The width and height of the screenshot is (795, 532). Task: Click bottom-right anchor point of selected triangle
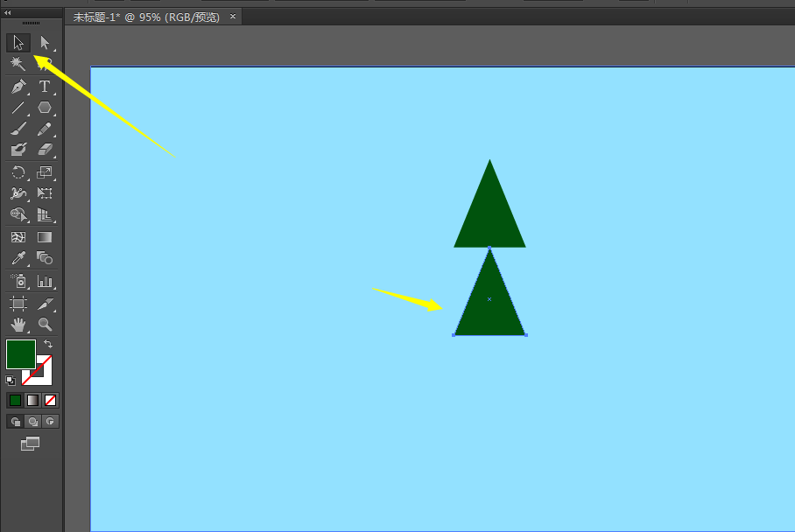(526, 335)
